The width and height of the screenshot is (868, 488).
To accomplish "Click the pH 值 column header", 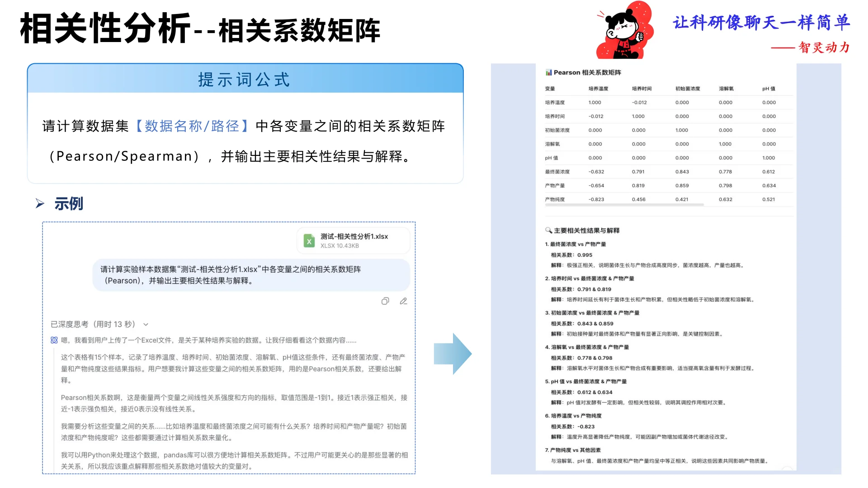I will coord(769,89).
